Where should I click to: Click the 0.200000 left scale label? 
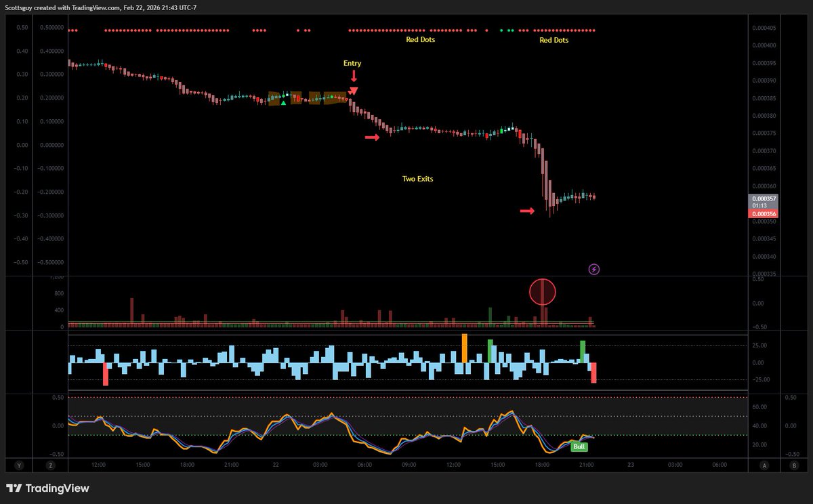point(51,98)
